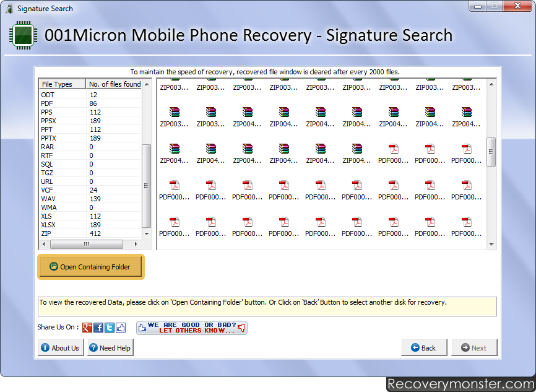Close the Signature Search window
The image size is (536, 392).
tap(517, 6)
